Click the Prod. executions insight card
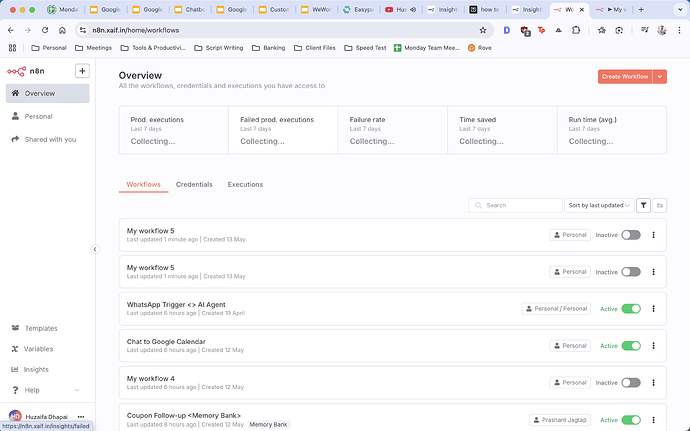This screenshot has height=431, width=690. click(173, 130)
